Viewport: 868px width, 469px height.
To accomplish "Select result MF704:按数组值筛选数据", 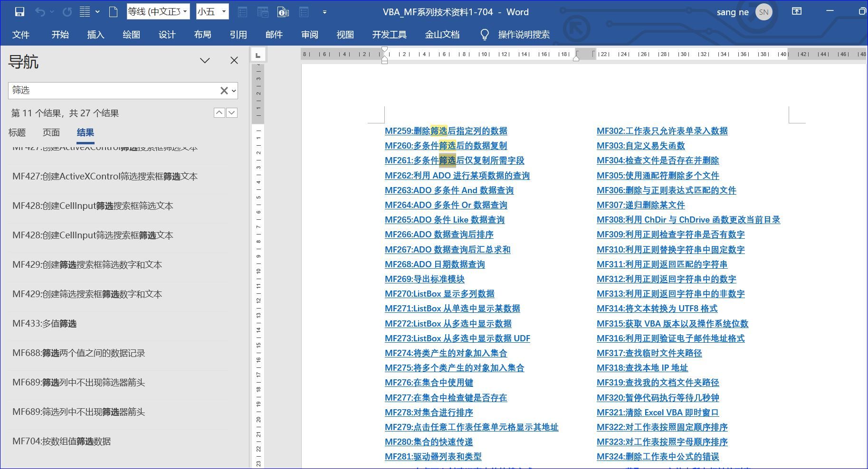I will coord(118,441).
